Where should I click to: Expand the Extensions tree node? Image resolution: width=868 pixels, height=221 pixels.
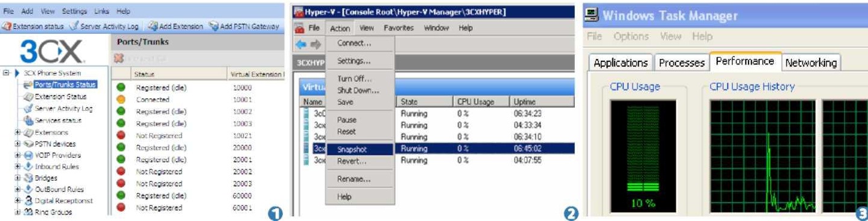[x=17, y=132]
